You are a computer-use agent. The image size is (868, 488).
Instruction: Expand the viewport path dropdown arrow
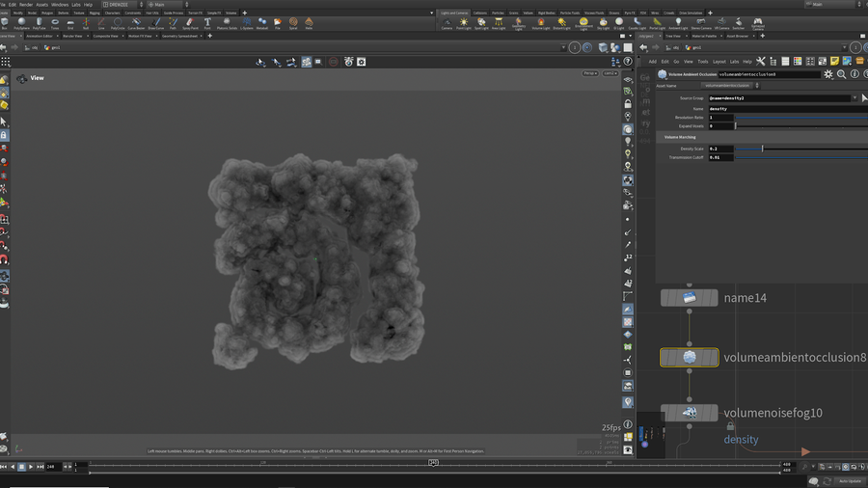[x=563, y=47]
